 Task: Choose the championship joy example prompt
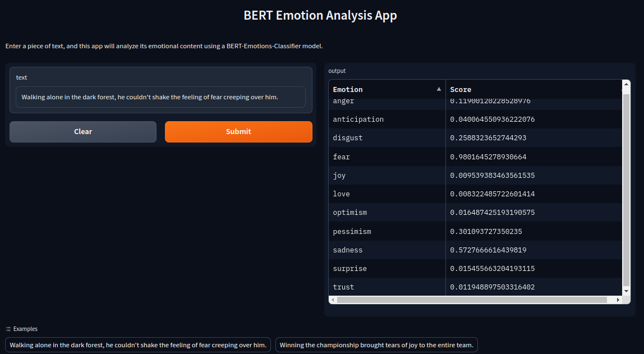376,344
